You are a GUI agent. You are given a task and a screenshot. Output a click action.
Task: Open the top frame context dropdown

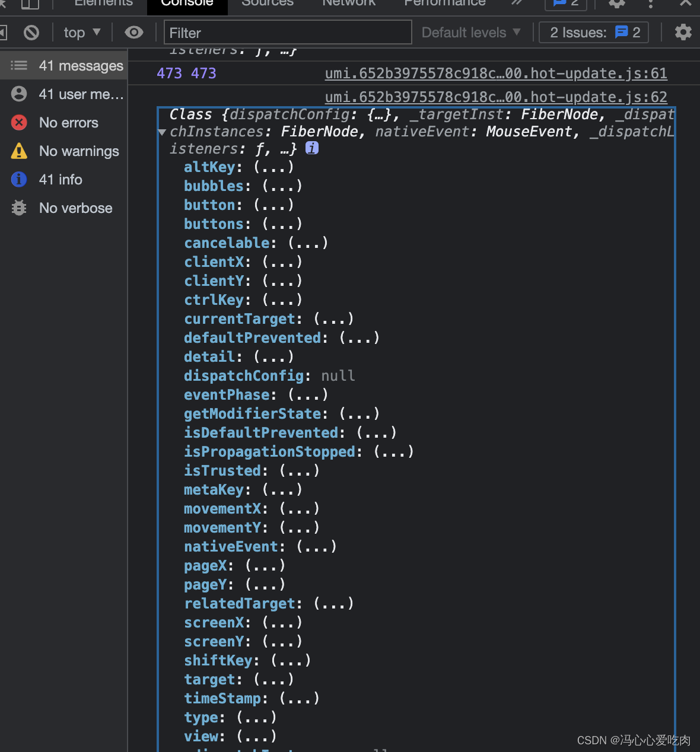[x=82, y=32]
